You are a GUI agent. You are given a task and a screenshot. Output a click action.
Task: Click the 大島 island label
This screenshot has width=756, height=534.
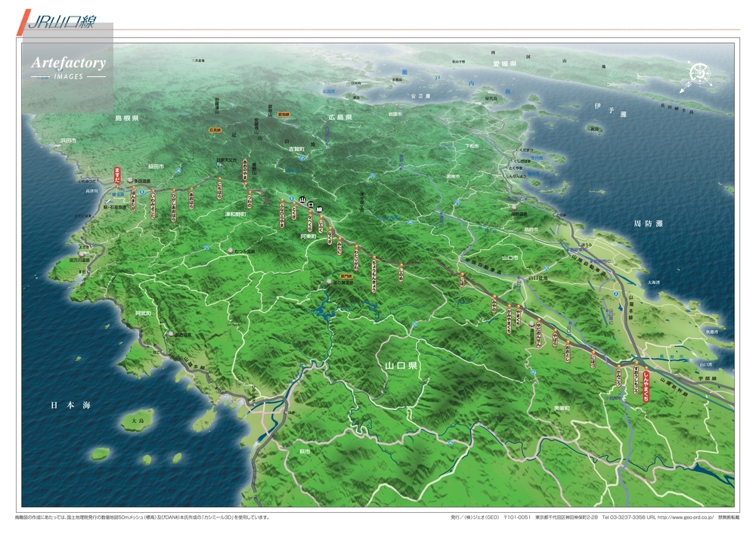point(137,420)
